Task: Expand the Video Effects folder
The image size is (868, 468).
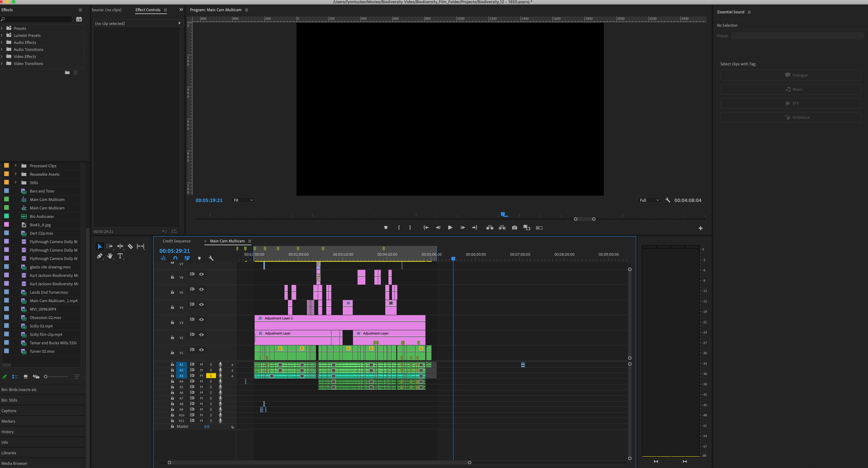Action: (x=2, y=57)
